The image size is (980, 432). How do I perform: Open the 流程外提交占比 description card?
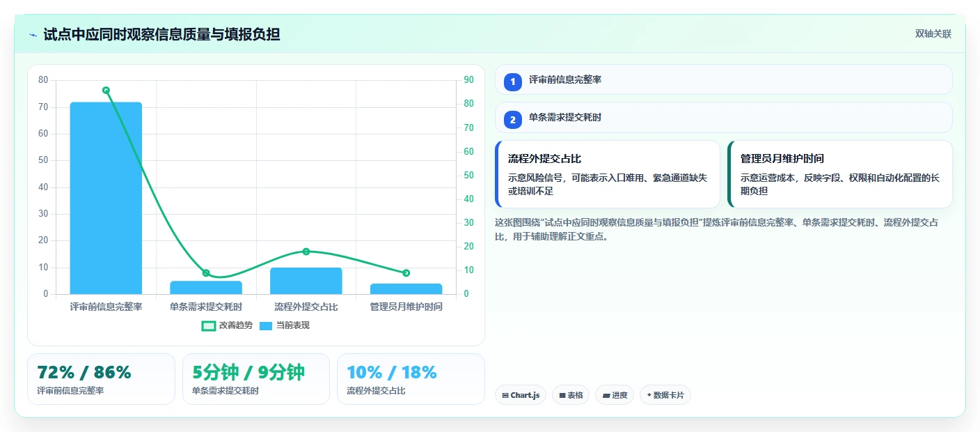607,174
